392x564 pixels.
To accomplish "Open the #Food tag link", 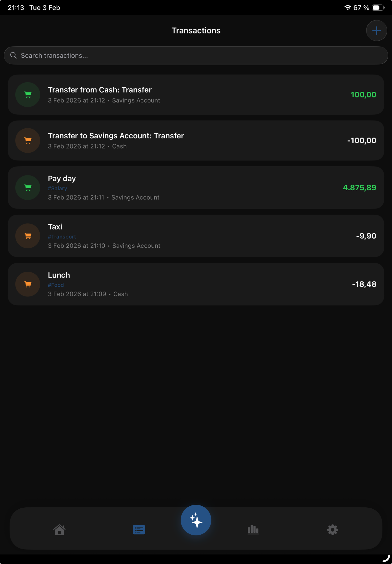I will pos(56,285).
